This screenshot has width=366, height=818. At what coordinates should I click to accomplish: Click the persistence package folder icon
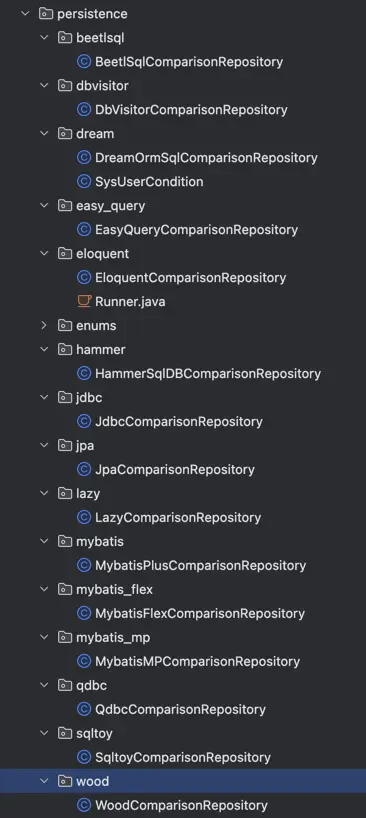45,14
